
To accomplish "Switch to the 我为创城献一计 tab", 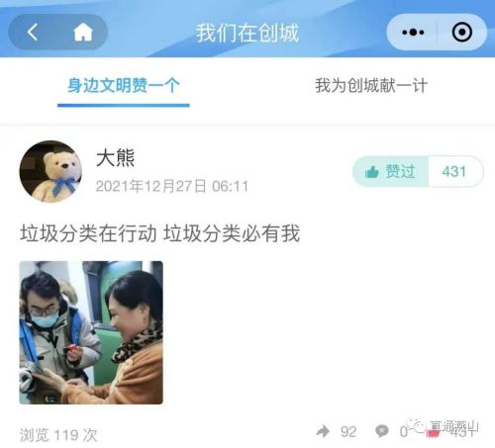I will [371, 86].
